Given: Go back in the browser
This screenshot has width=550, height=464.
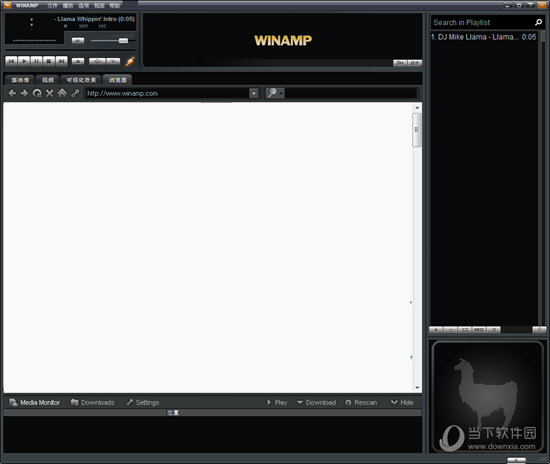Looking at the screenshot, I should (x=12, y=93).
